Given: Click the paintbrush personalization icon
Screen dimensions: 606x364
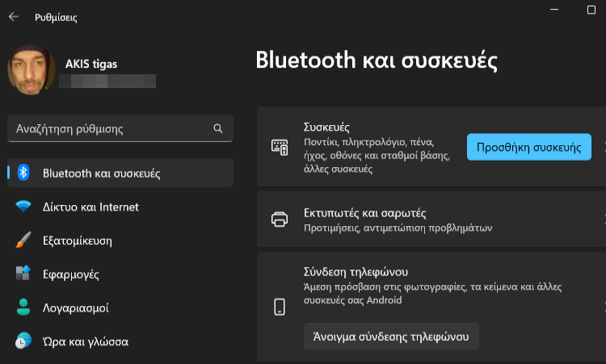Looking at the screenshot, I should 23,240.
